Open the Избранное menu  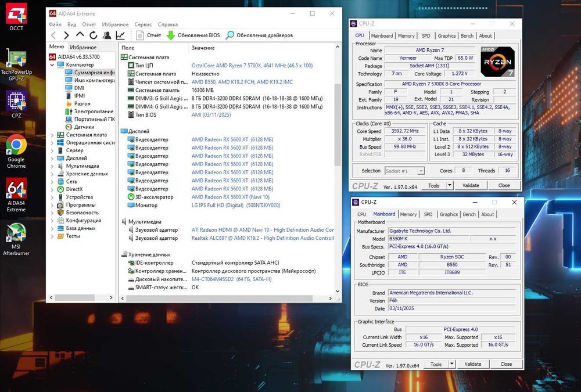pos(115,24)
